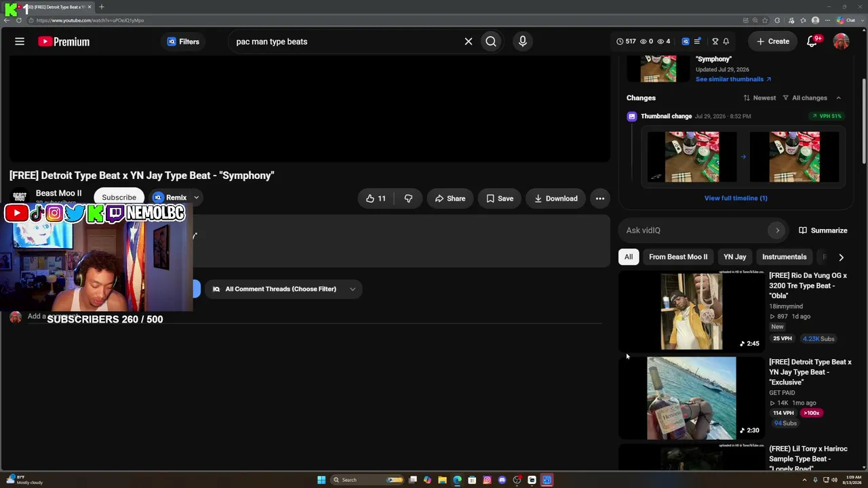The height and width of the screenshot is (488, 868).
Task: Open the old thumbnail before change
Action: 692,157
